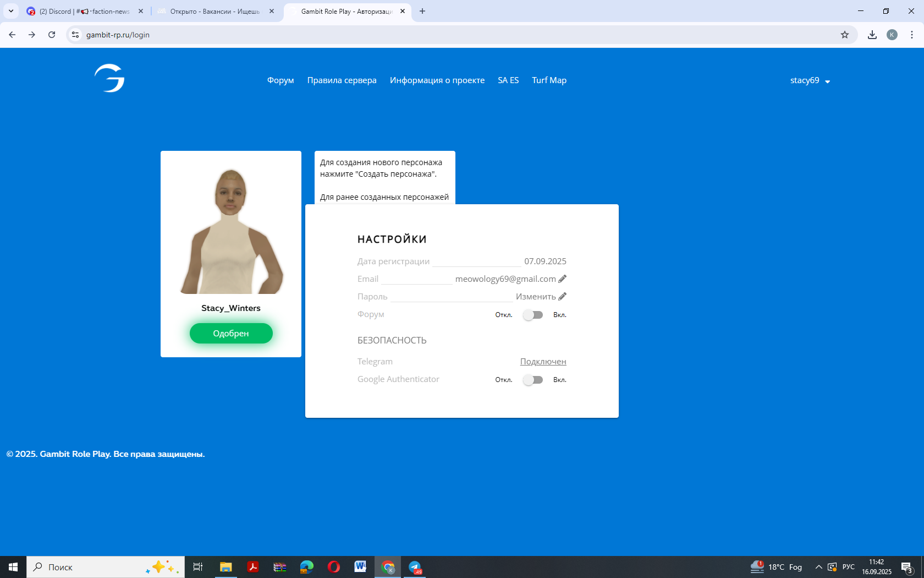Open Adobe Acrobat from taskbar
The image size is (924, 578).
point(253,567)
